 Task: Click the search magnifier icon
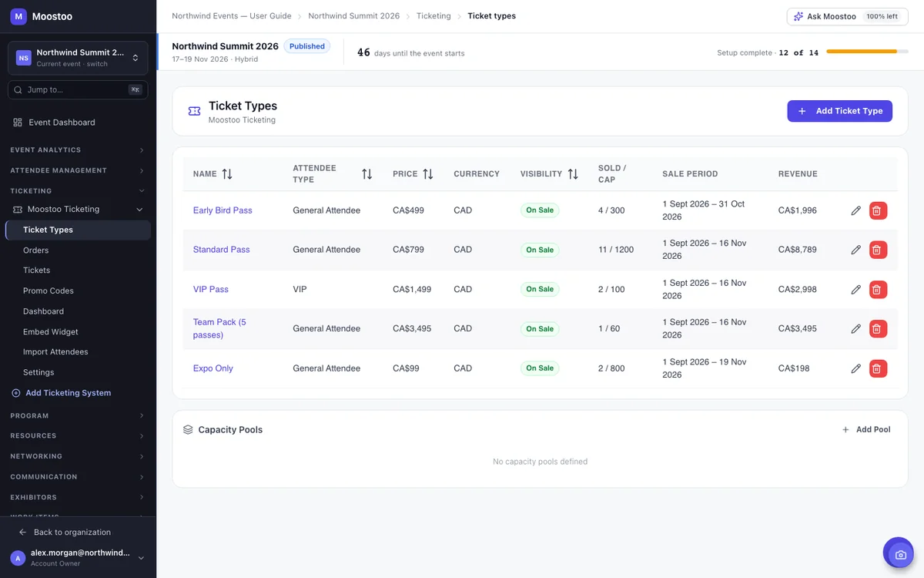[x=18, y=90]
